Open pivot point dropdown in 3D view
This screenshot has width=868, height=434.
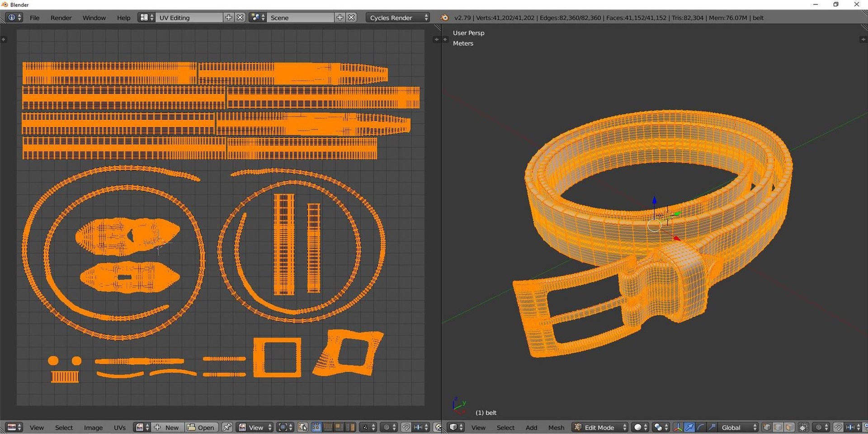pyautogui.click(x=660, y=427)
